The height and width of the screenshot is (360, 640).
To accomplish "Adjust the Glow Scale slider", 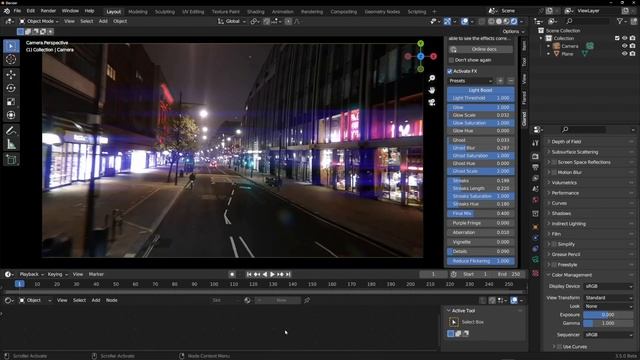I will click(x=481, y=115).
